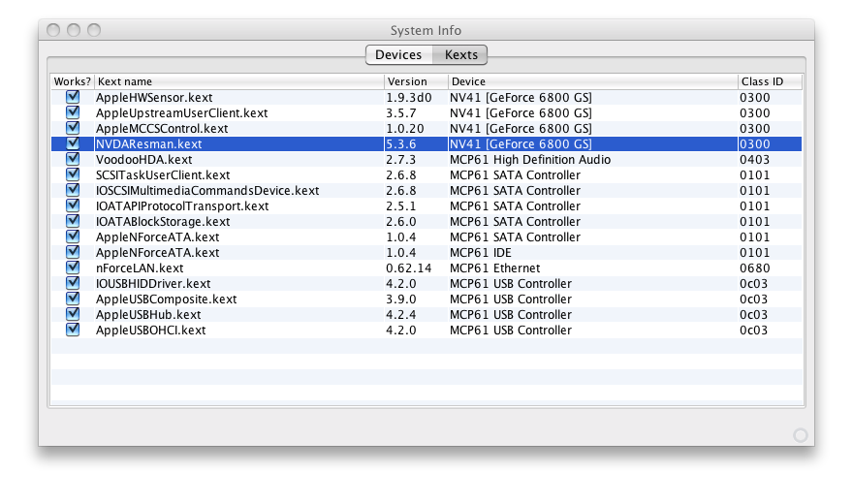Click the IOSCSIMultimediaCommandsDevice.kext name
The height and width of the screenshot is (504, 853).
click(x=207, y=190)
